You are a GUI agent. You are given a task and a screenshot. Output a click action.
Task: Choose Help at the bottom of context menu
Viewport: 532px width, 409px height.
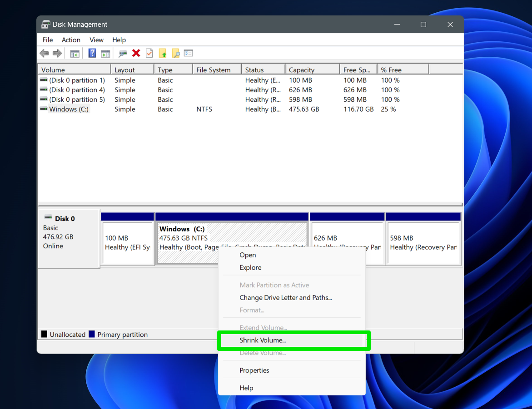pos(292,388)
